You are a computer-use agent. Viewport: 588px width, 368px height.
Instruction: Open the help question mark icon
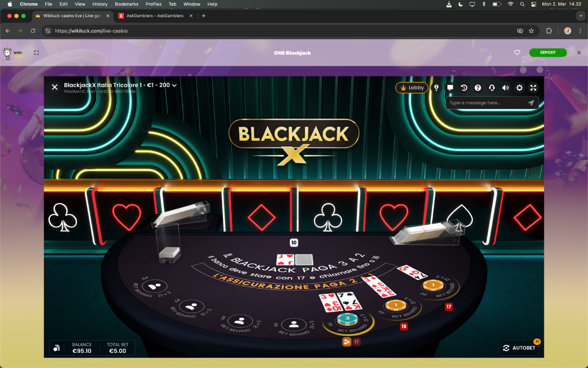pos(478,88)
